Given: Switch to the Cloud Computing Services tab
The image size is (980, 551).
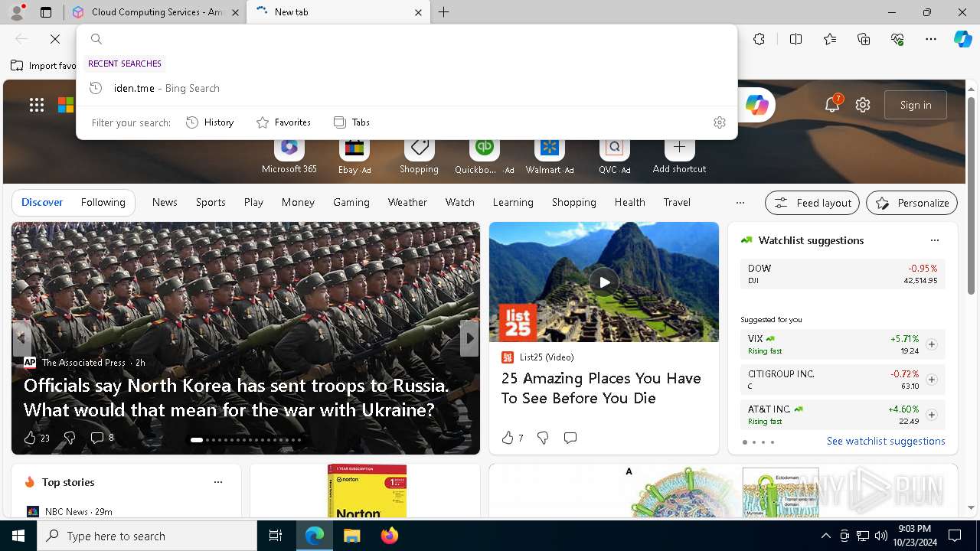Looking at the screenshot, I should tap(155, 12).
